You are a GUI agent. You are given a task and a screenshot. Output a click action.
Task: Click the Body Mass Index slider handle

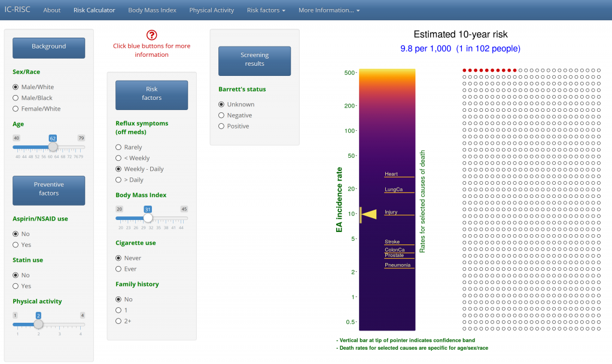148,217
